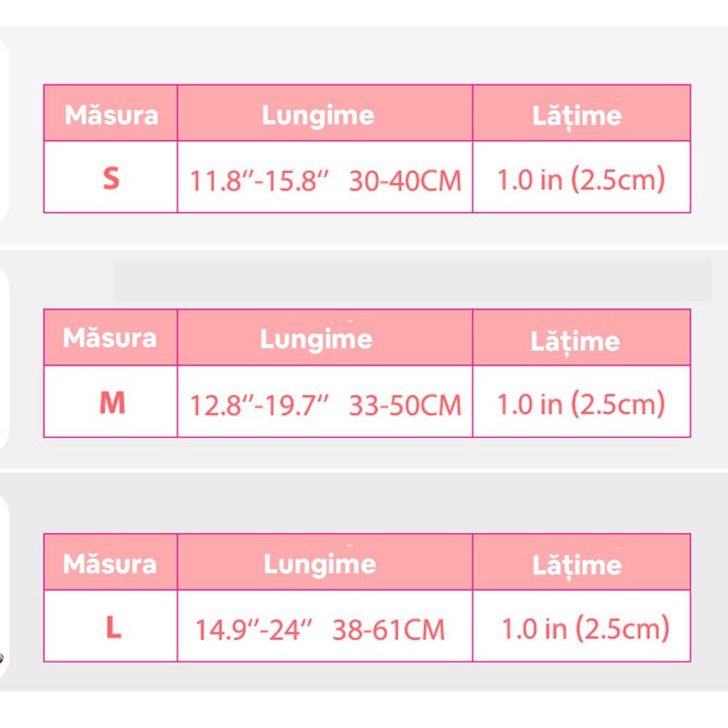Viewport: 728px width, 728px height.
Task: Click the 30-40CM length value
Action: click(x=405, y=180)
